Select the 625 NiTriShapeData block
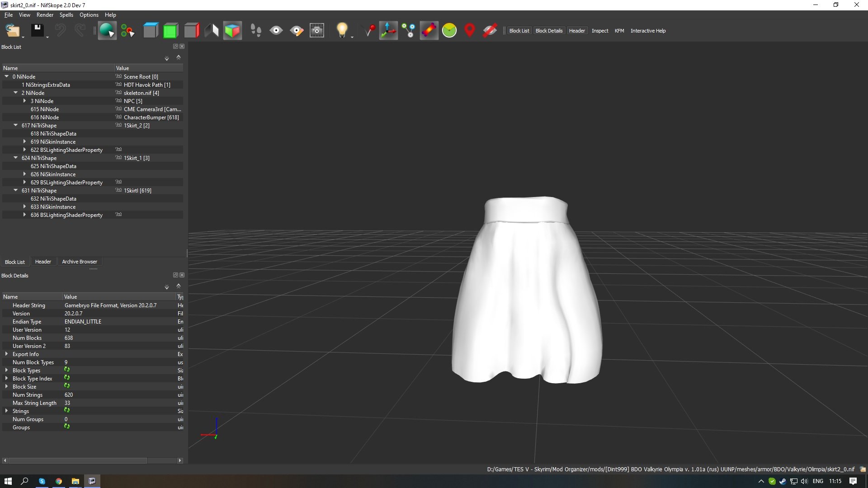The image size is (868, 488). [53, 166]
